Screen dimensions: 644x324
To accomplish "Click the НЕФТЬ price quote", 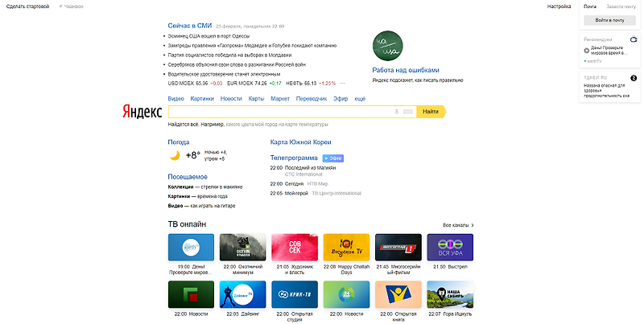I will coord(311,84).
